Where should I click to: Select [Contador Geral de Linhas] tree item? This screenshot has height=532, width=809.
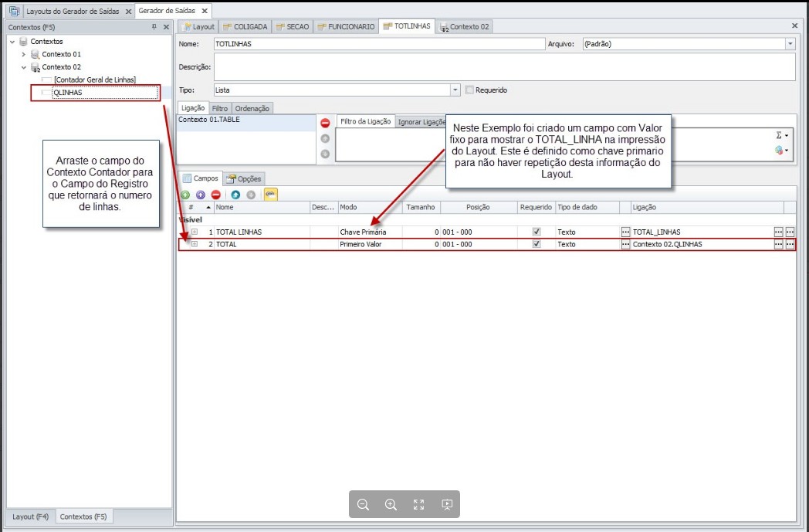(94, 80)
